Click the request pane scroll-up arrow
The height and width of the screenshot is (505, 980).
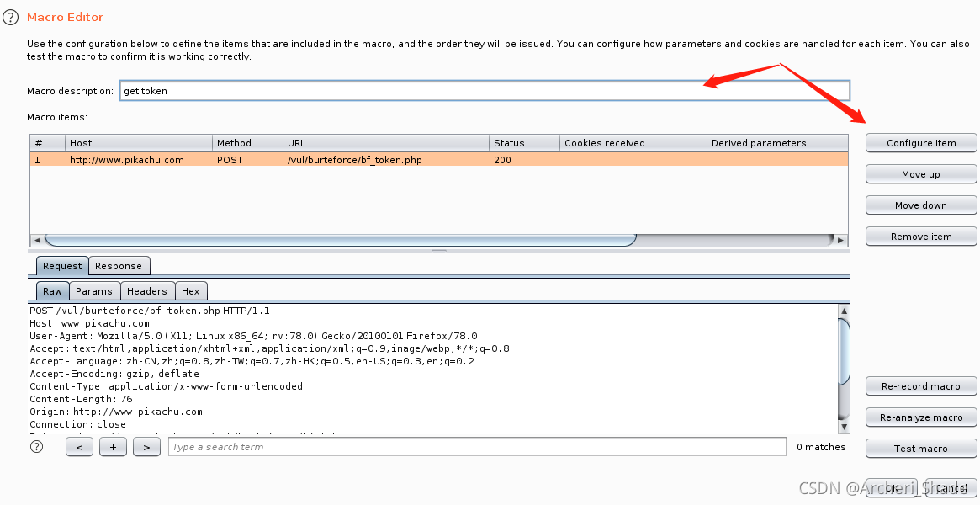pos(844,311)
